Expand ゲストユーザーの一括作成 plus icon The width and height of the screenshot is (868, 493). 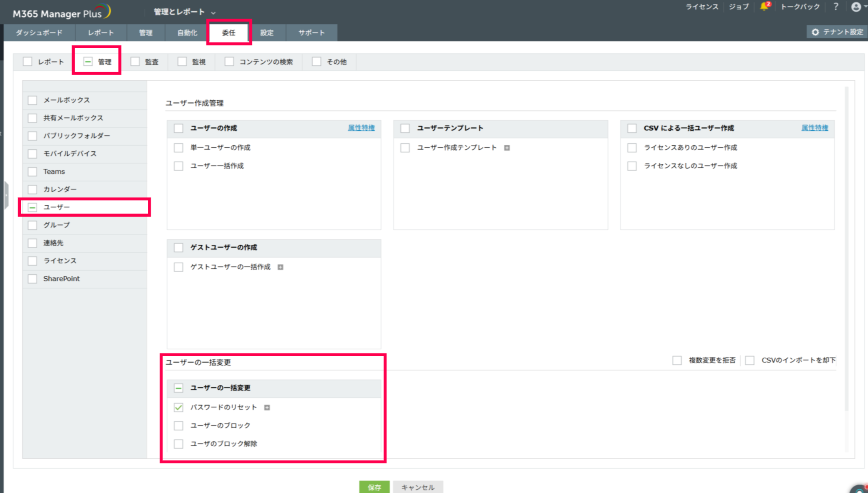coord(281,267)
